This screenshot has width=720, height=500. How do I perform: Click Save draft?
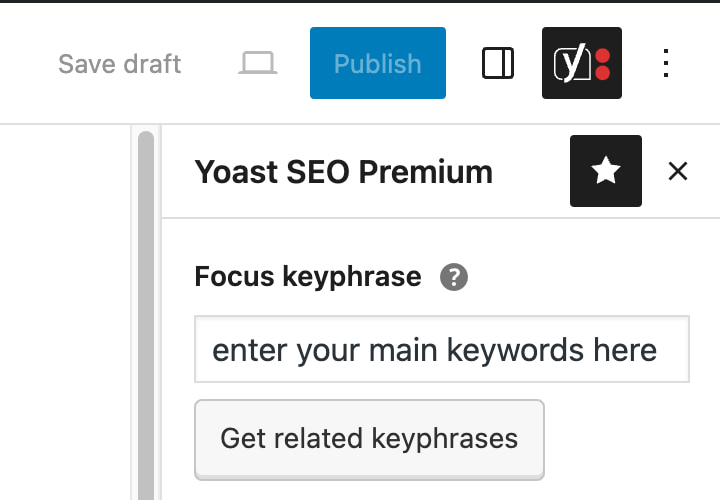pos(119,64)
